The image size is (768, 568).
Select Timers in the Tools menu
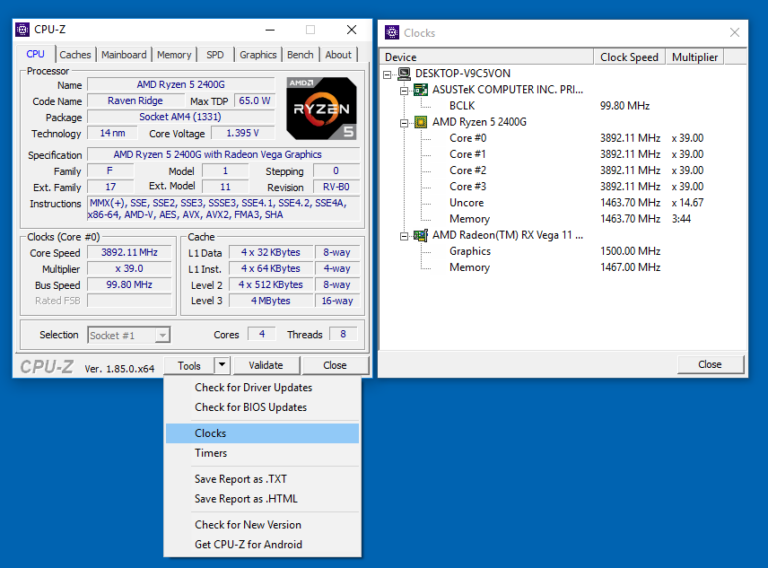coord(263,453)
